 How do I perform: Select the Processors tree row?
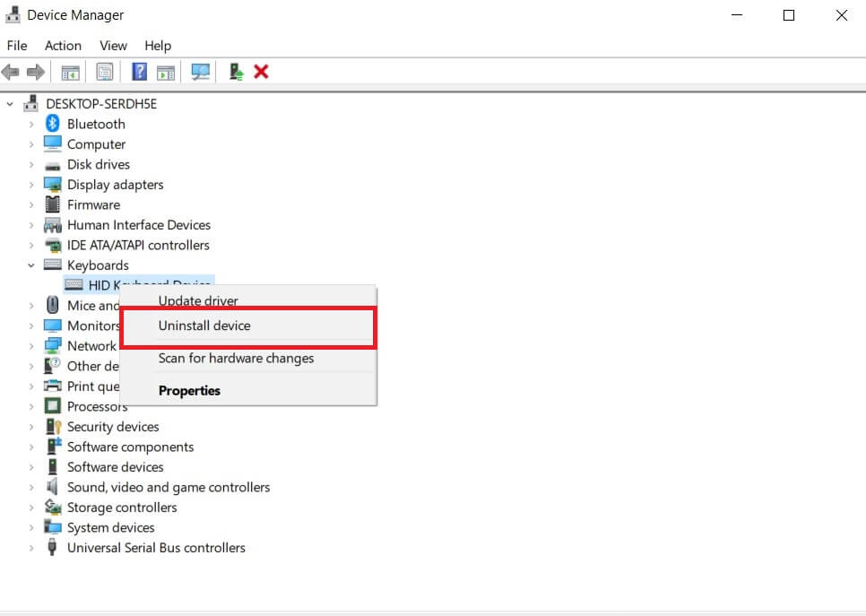(85, 406)
